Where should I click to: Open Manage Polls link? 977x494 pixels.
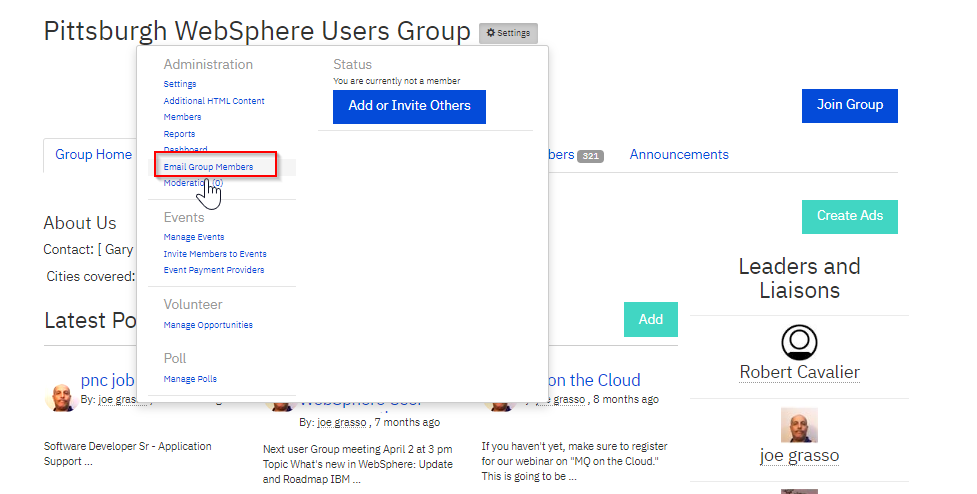(190, 379)
